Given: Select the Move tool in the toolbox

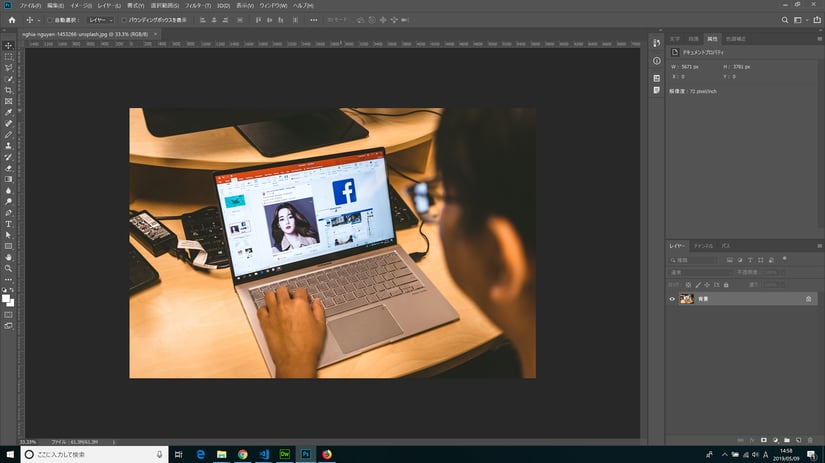Looking at the screenshot, I should 8,46.
